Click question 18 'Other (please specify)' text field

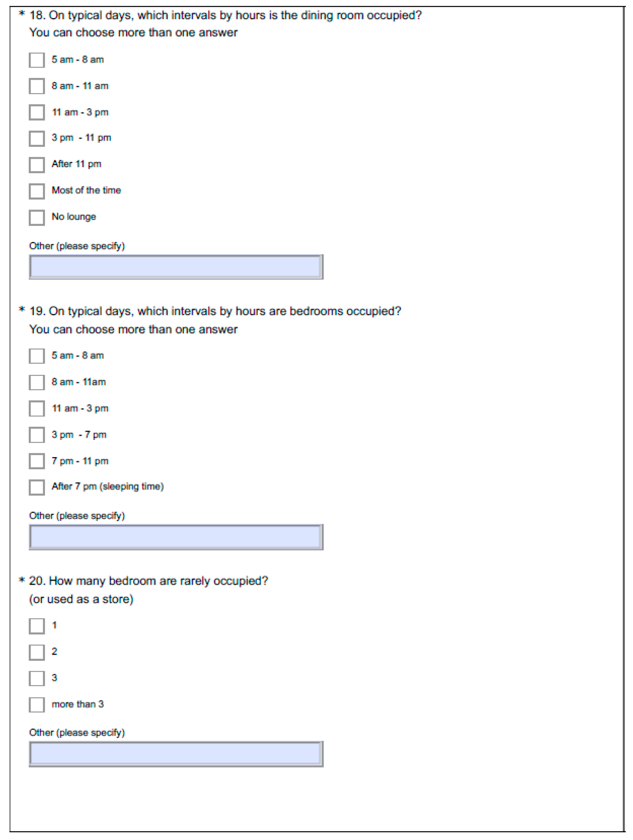tap(176, 267)
